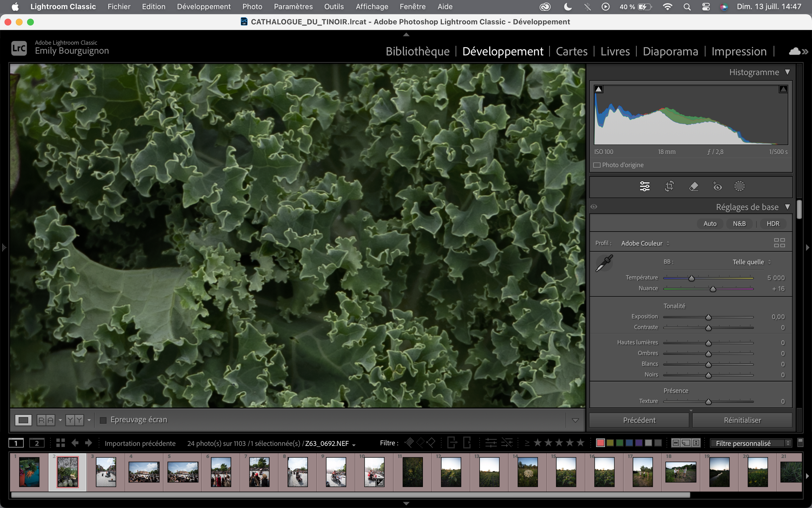
Task: Toggle the Photo d'origine checkbox
Action: pos(597,165)
